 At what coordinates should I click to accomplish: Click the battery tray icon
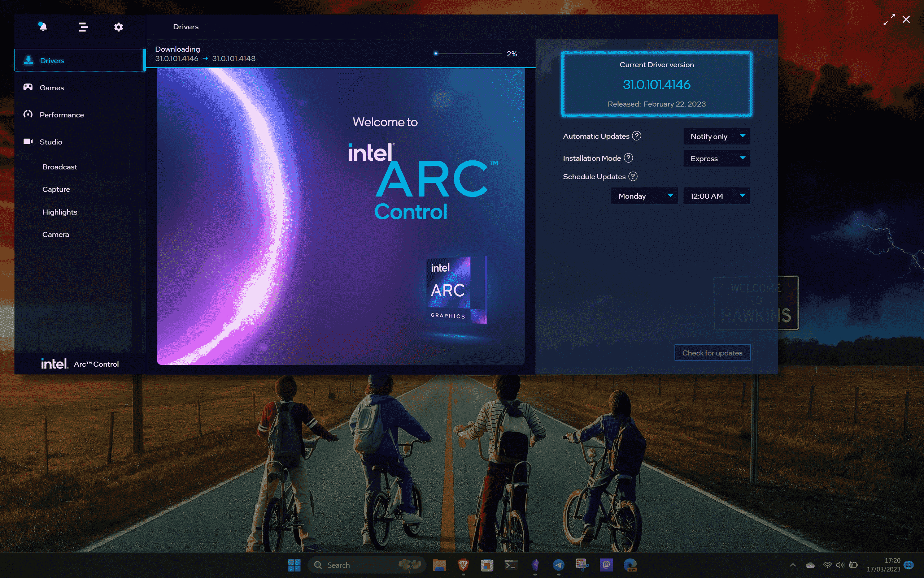pos(854,565)
